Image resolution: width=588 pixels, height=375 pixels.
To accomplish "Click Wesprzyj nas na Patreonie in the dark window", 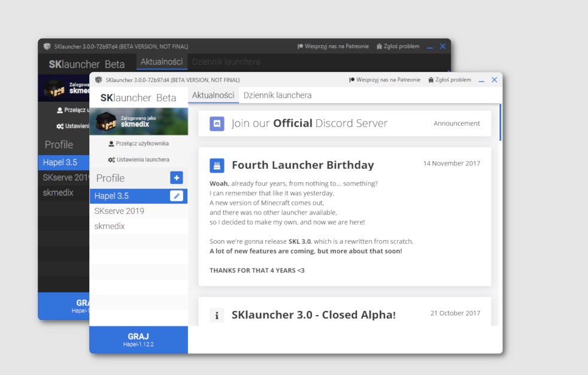I will pos(333,47).
